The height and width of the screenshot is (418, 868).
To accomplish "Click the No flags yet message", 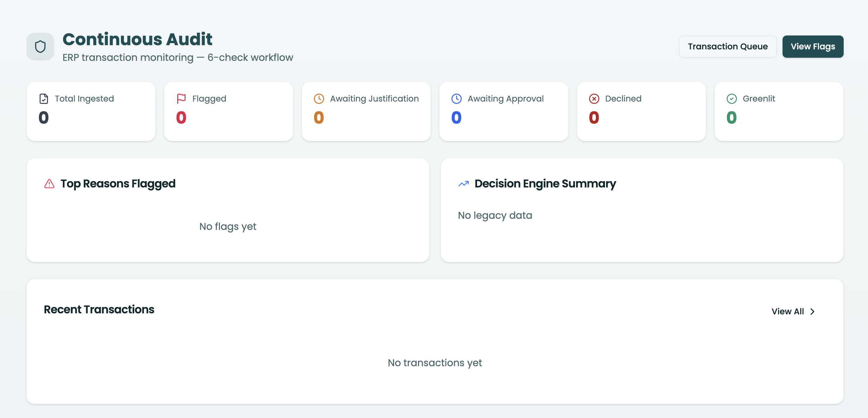I will point(228,226).
